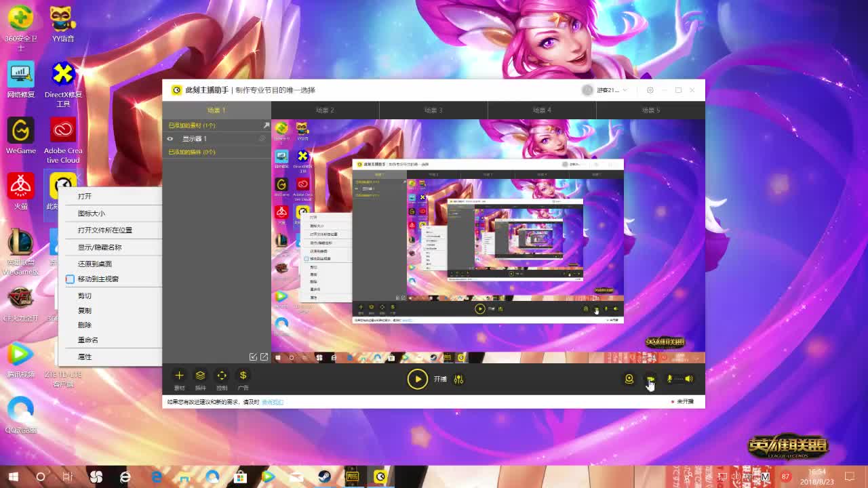The width and height of the screenshot is (868, 488).
Task: Open the 360安全卫士 desktop icon
Action: 20,27
